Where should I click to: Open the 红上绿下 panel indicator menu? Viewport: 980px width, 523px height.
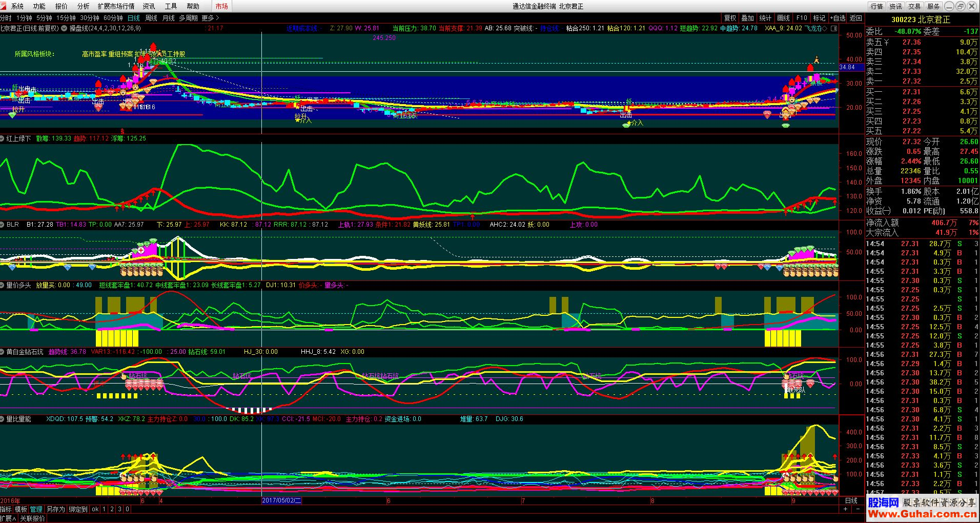coord(3,138)
